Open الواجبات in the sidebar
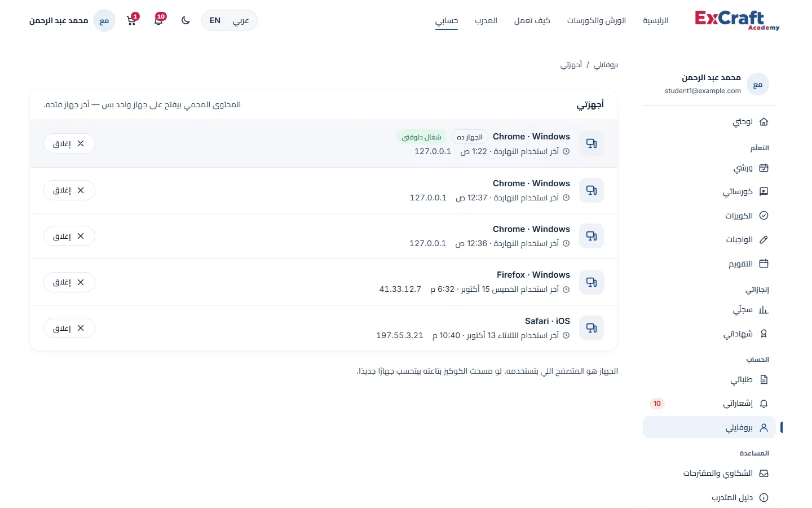Viewport: 812px width, 508px height. tap(709, 240)
